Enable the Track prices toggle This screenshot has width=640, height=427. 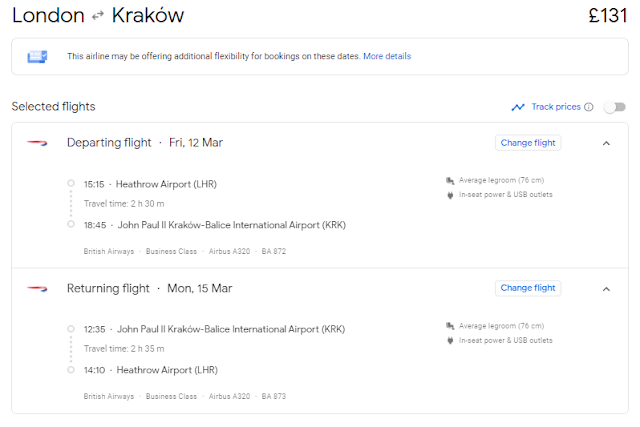[x=614, y=107]
